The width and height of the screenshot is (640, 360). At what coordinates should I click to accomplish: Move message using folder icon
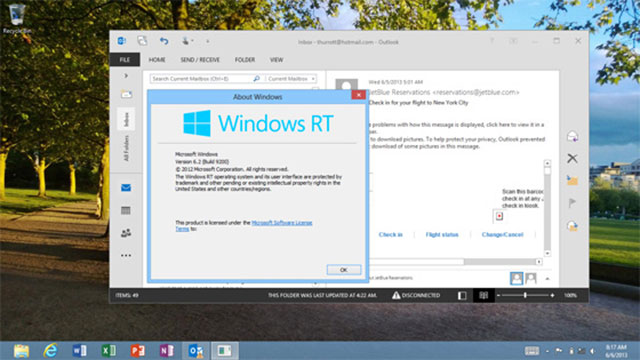(572, 180)
